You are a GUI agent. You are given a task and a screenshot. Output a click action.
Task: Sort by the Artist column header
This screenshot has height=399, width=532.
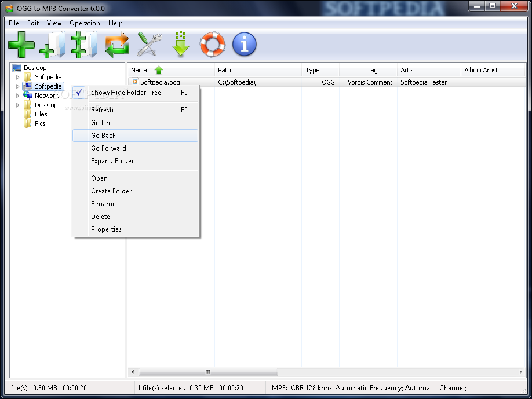click(x=429, y=70)
